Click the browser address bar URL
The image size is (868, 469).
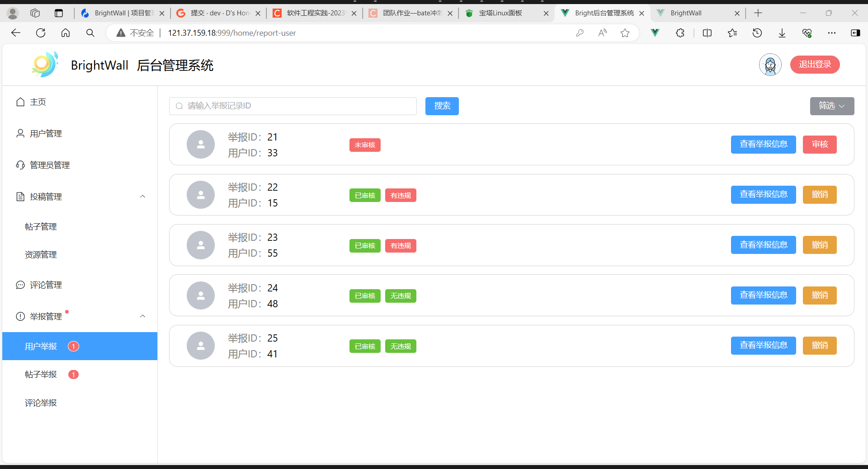pyautogui.click(x=232, y=33)
